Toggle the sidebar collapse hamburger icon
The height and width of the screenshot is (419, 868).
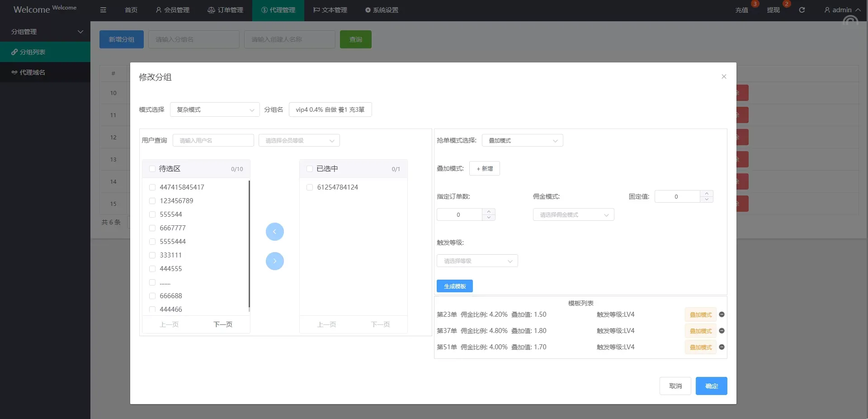[103, 10]
